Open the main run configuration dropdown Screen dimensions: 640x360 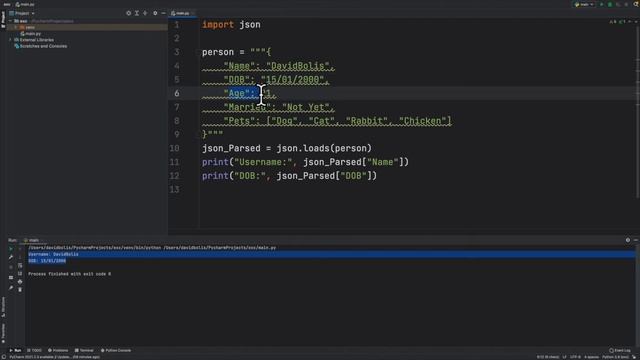[x=584, y=4]
